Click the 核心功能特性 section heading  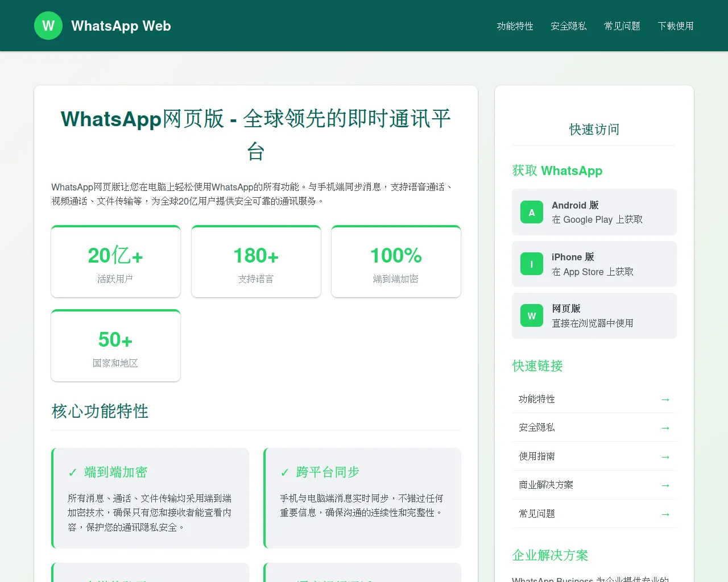coord(100,411)
